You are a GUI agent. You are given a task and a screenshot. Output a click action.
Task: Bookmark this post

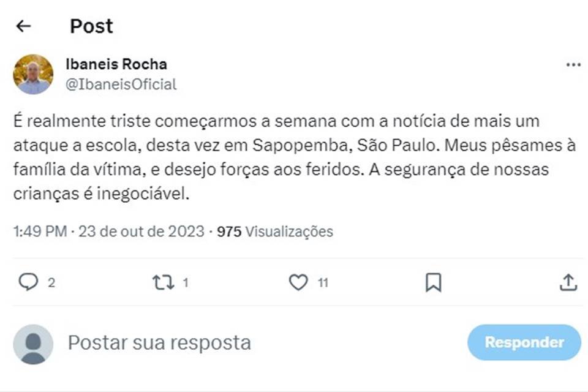pos(434,282)
